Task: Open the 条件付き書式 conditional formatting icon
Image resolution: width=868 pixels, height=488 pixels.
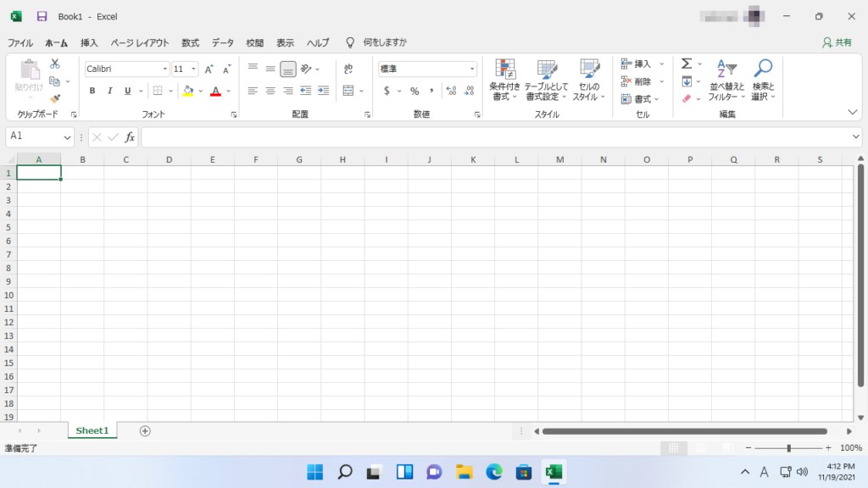Action: [505, 80]
